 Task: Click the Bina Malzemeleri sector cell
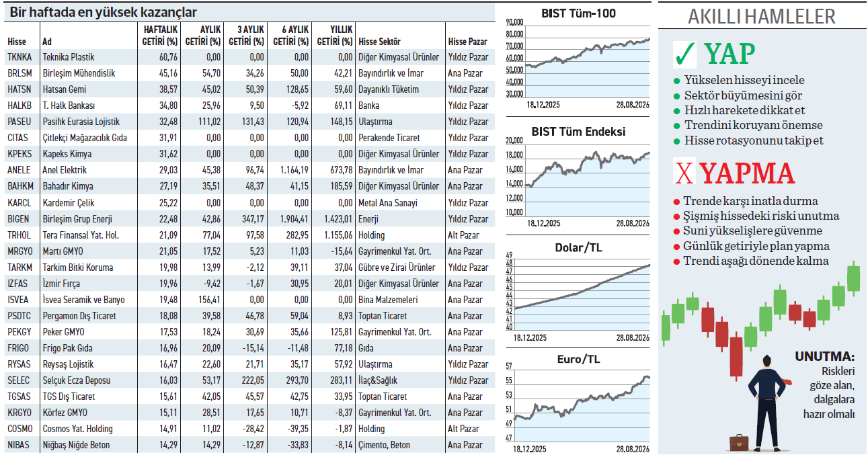point(389,300)
